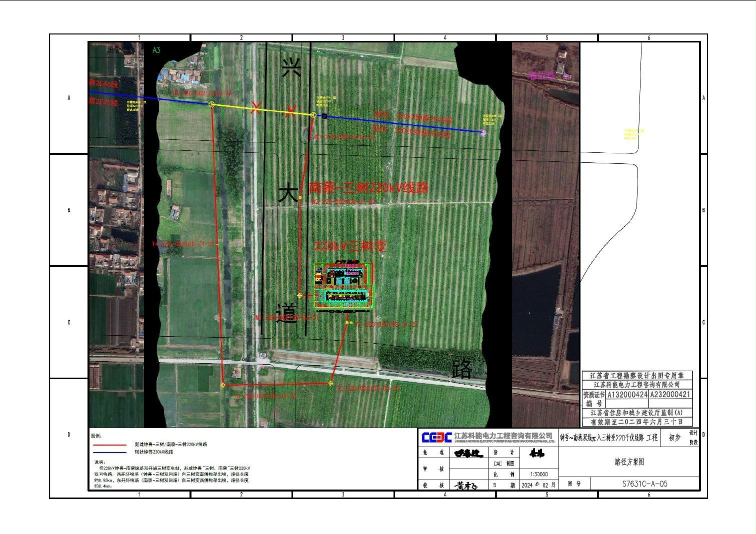
Task: Click the design phase '初步' cell
Action: click(x=674, y=438)
